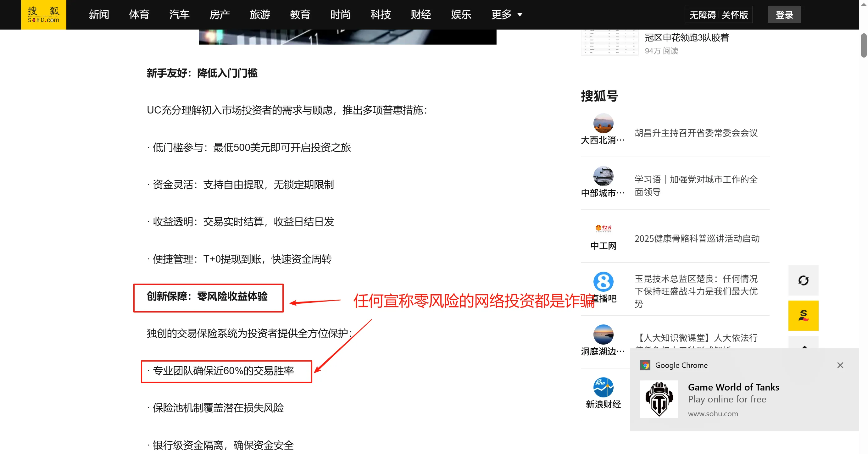Click the 创新保障：零风险收益体验 heading
Image resolution: width=868 pixels, height=454 pixels.
coord(207,296)
